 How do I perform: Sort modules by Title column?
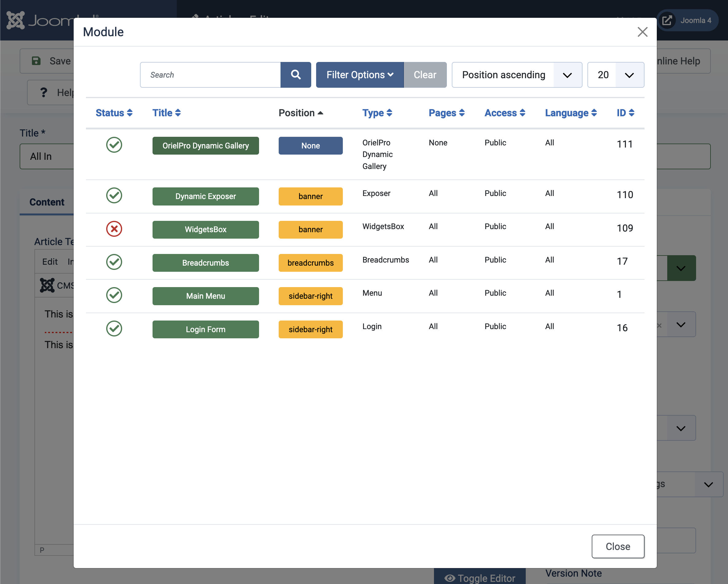[x=166, y=113]
